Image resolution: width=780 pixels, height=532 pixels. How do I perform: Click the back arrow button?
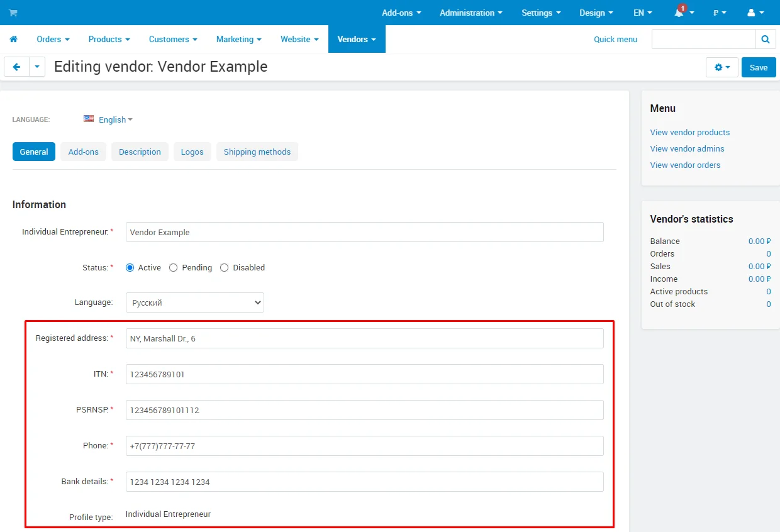pyautogui.click(x=16, y=67)
